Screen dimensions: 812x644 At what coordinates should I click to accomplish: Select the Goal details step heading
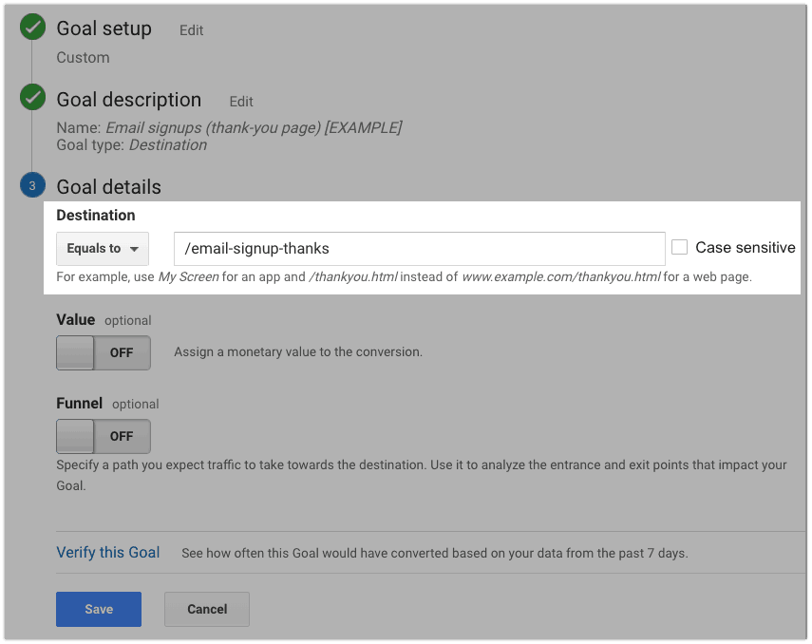pos(109,187)
